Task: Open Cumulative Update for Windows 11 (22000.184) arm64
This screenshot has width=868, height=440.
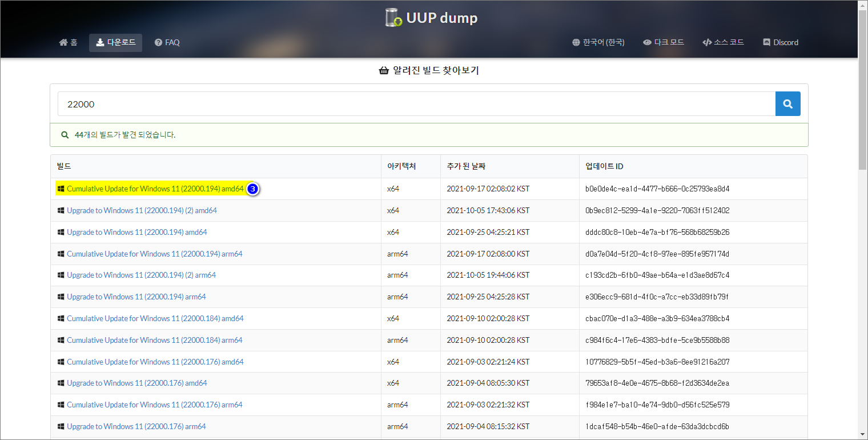Action: pos(155,340)
